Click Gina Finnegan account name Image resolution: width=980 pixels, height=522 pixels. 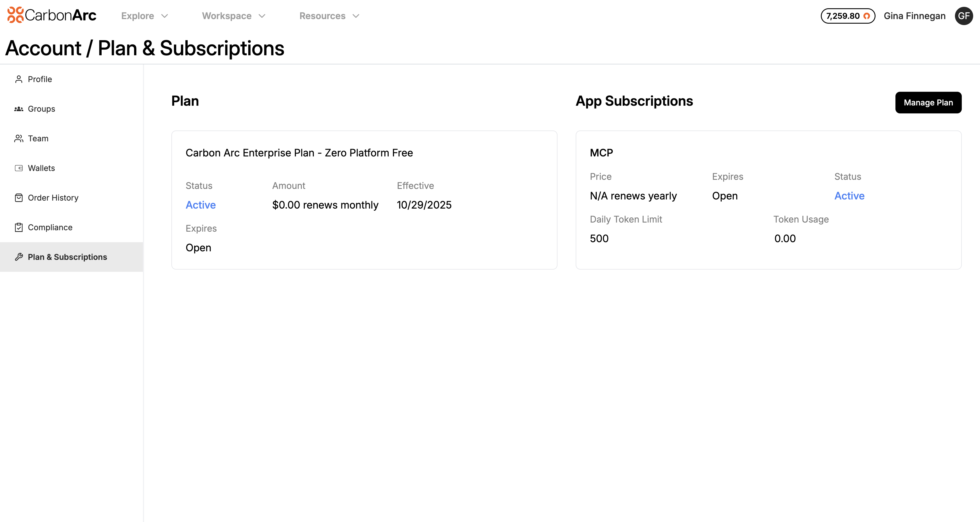[x=915, y=16]
